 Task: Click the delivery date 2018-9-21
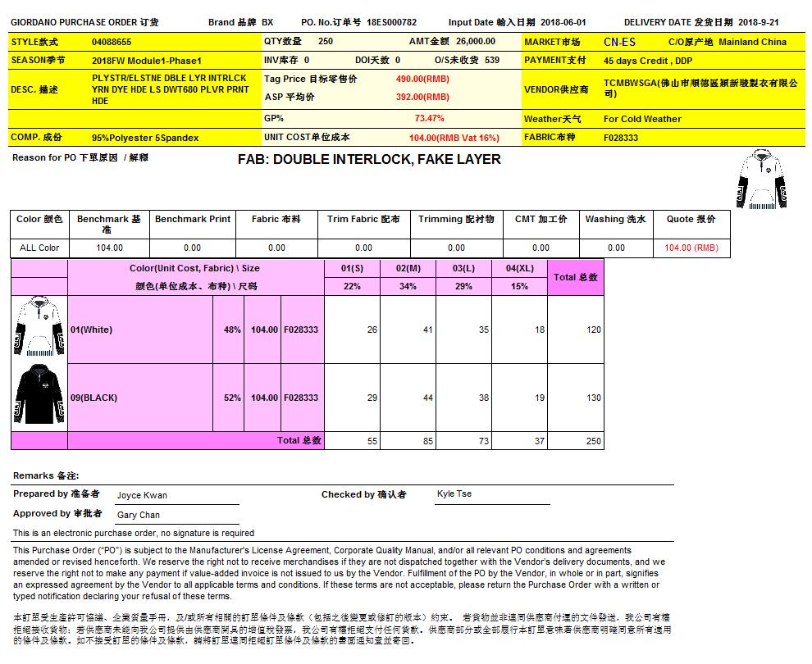(770, 23)
